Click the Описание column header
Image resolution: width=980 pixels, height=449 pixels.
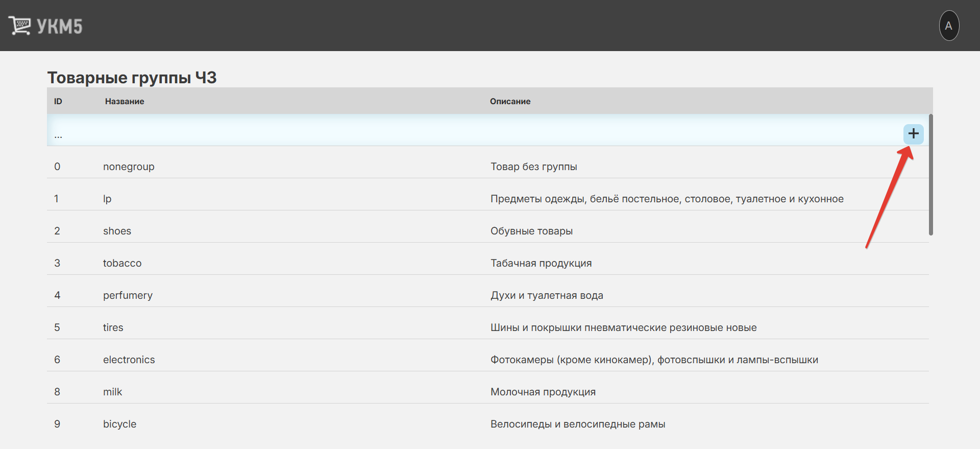tap(510, 101)
